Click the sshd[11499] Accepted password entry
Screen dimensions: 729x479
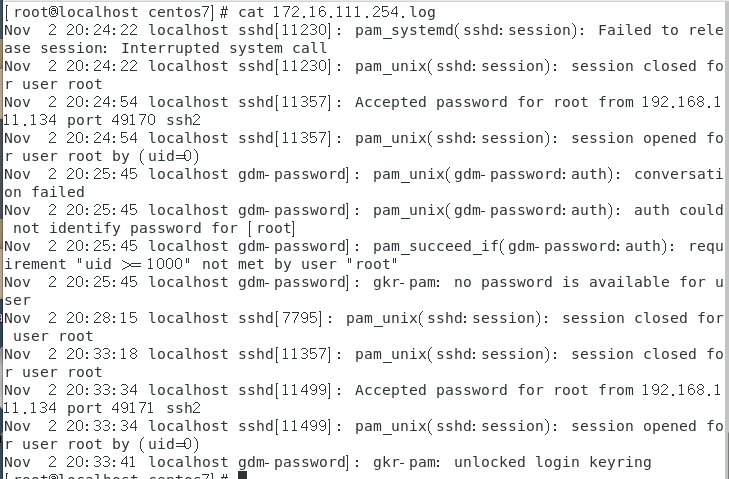pos(363,399)
